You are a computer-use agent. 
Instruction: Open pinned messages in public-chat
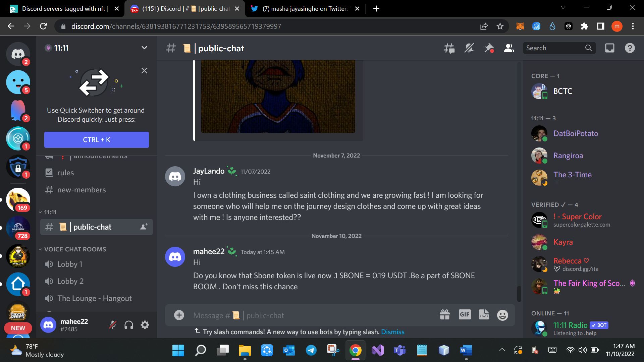coord(489,48)
